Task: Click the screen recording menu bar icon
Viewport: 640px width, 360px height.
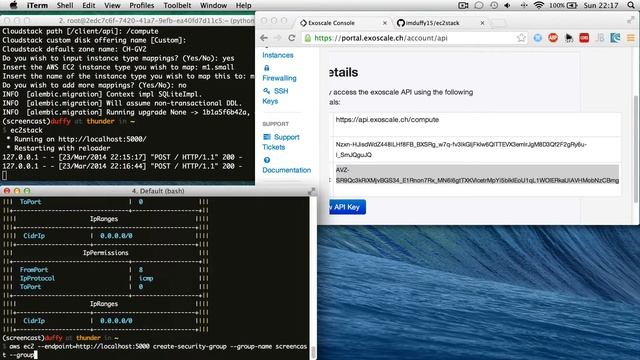Action: (463, 5)
